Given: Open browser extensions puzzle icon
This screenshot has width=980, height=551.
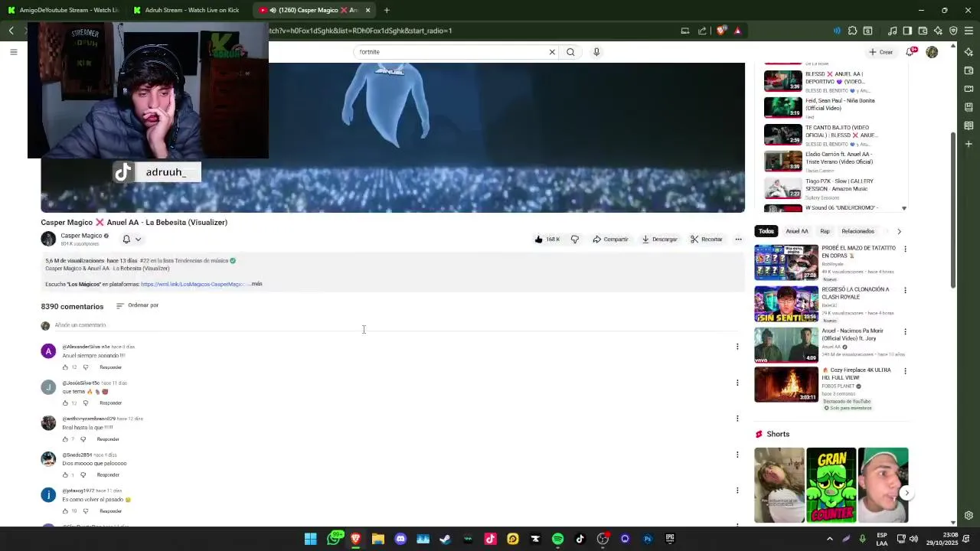Looking at the screenshot, I should click(x=852, y=31).
